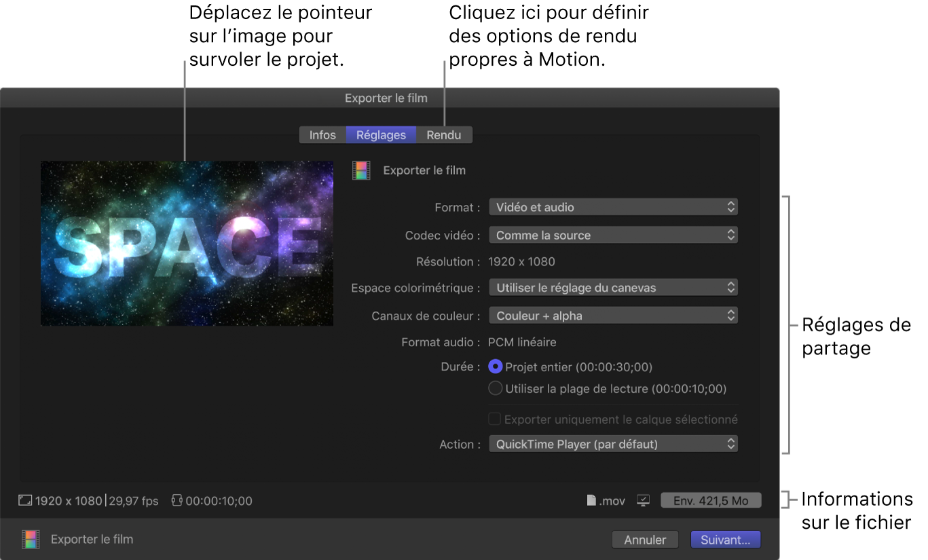The height and width of the screenshot is (560, 928).
Task: Open the Format dropdown
Action: (x=612, y=206)
